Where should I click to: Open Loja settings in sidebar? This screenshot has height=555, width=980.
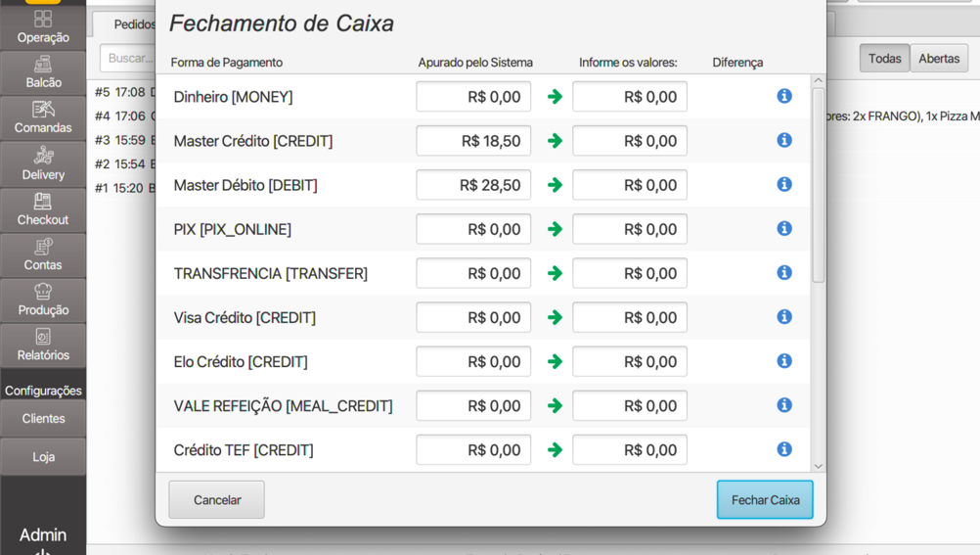click(x=43, y=457)
